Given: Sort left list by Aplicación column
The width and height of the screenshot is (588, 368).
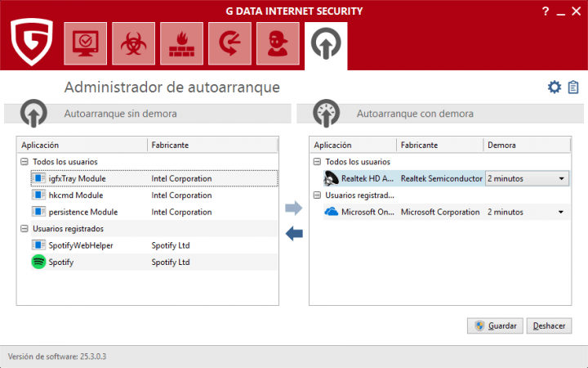Looking at the screenshot, I should 82,145.
